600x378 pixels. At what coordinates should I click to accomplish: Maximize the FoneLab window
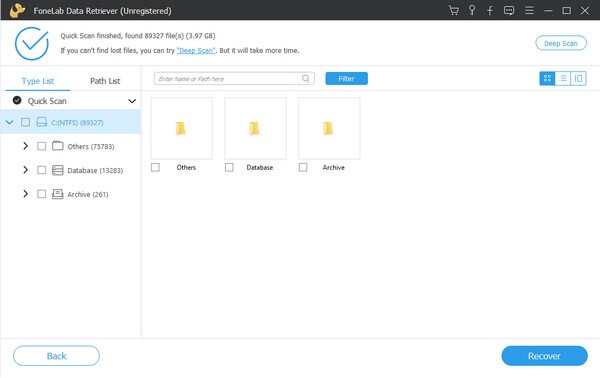[x=567, y=11]
